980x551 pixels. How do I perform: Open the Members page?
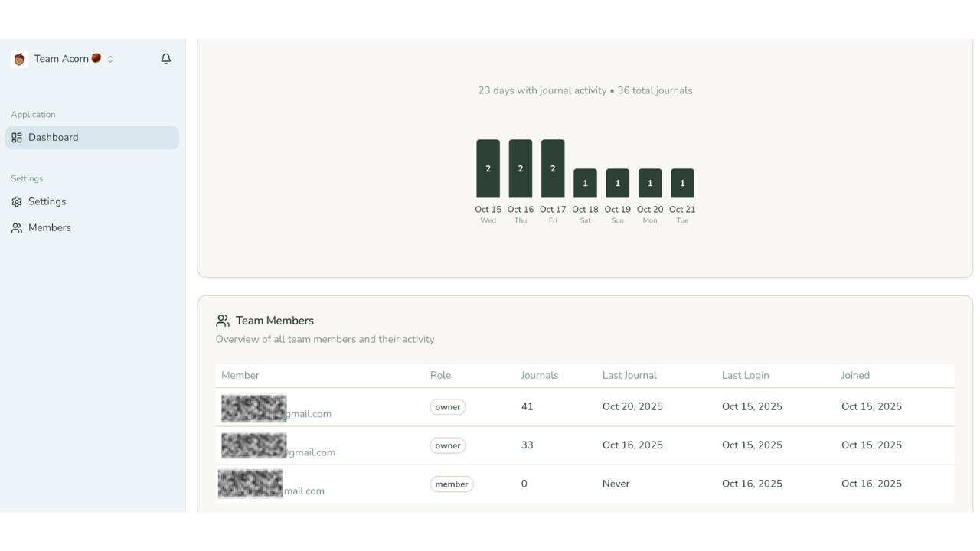pyautogui.click(x=92, y=227)
